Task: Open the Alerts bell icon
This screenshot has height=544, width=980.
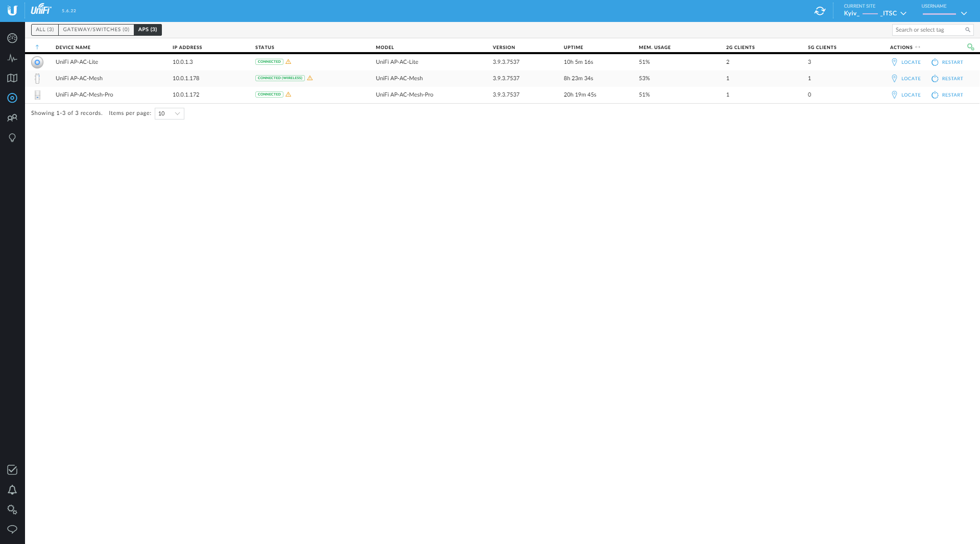Action: pos(12,490)
